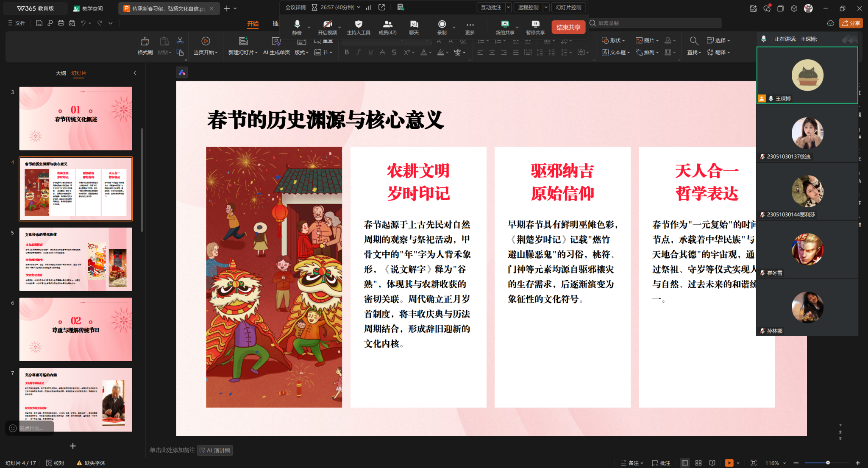Toggle the mute (静音) microphone
Image resolution: width=868 pixels, height=468 pixels.
[297, 25]
